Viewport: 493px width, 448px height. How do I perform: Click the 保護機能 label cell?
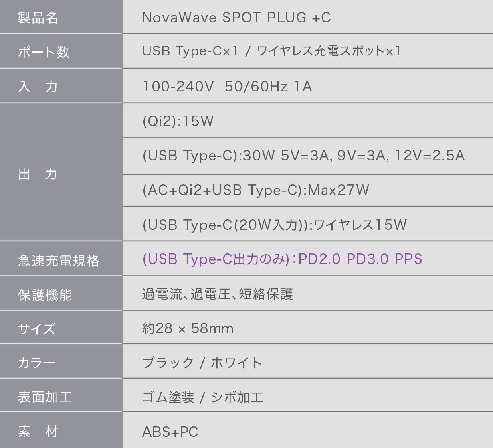(61, 294)
